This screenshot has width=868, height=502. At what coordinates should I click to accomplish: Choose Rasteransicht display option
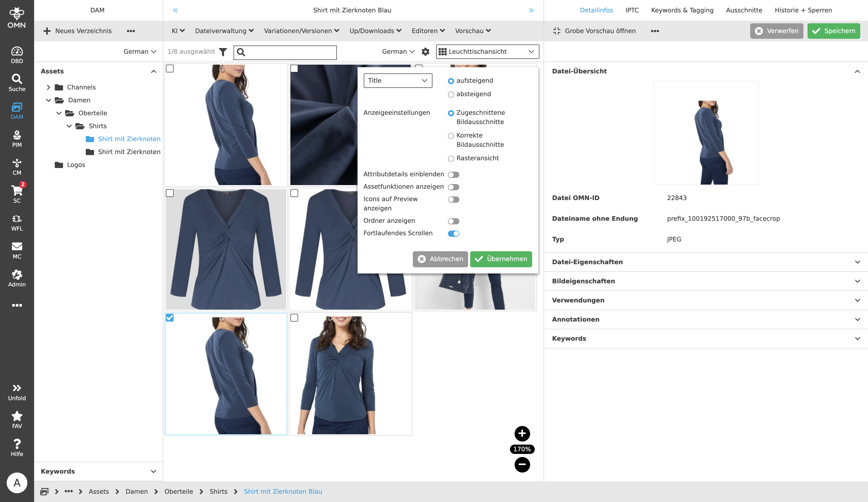(451, 159)
